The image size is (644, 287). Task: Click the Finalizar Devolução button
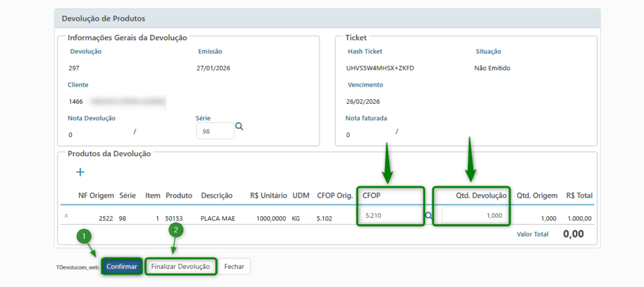[180, 266]
